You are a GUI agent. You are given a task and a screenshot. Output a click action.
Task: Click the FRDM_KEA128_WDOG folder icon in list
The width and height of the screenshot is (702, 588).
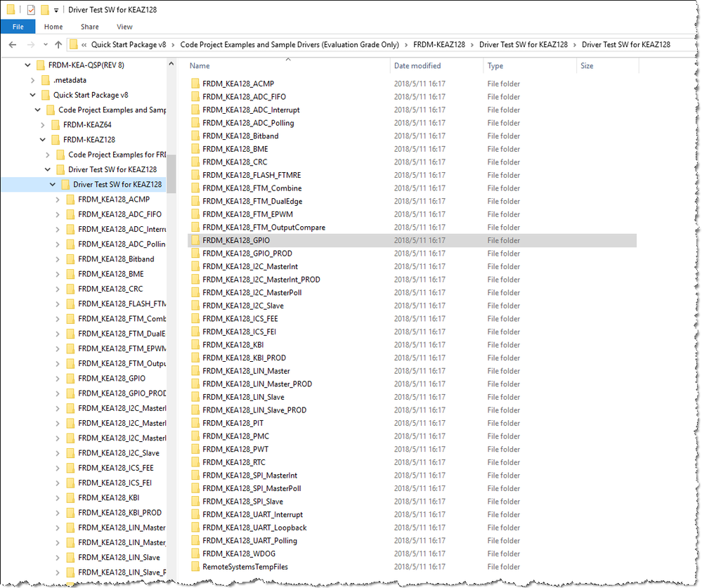coord(195,554)
